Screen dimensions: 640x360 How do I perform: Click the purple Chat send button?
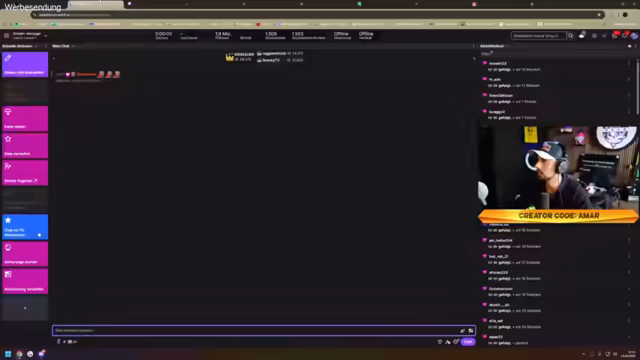468,342
